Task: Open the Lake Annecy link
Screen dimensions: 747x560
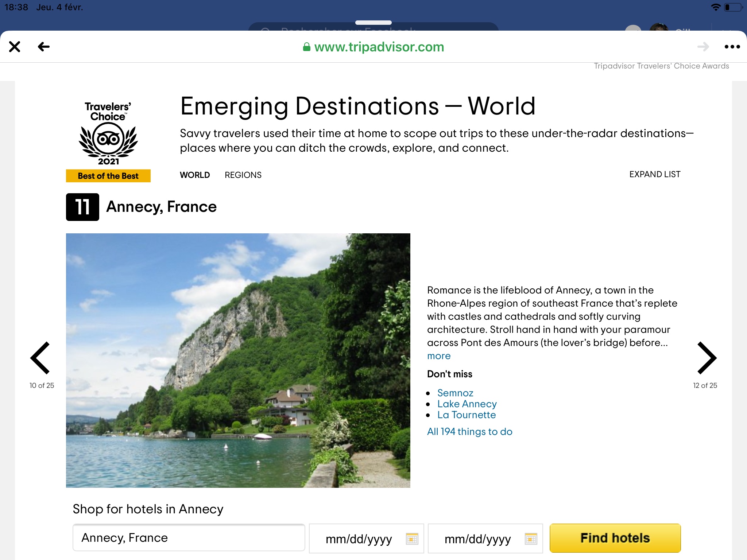Action: point(467,404)
